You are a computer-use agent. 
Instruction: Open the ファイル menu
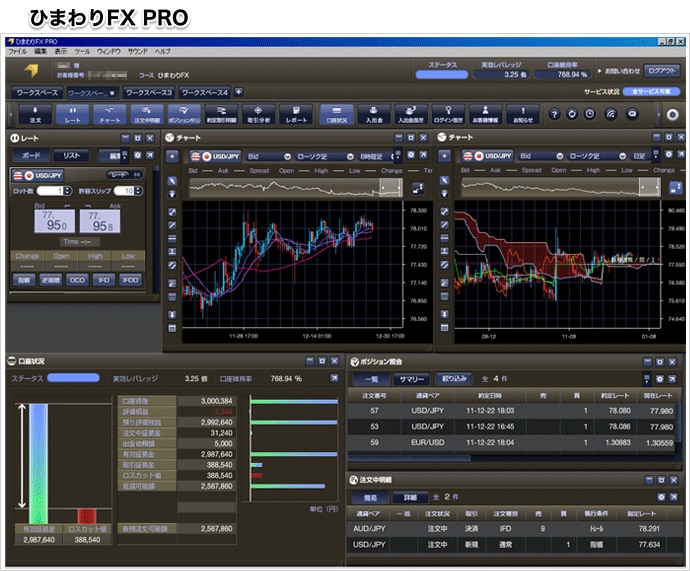click(x=18, y=51)
